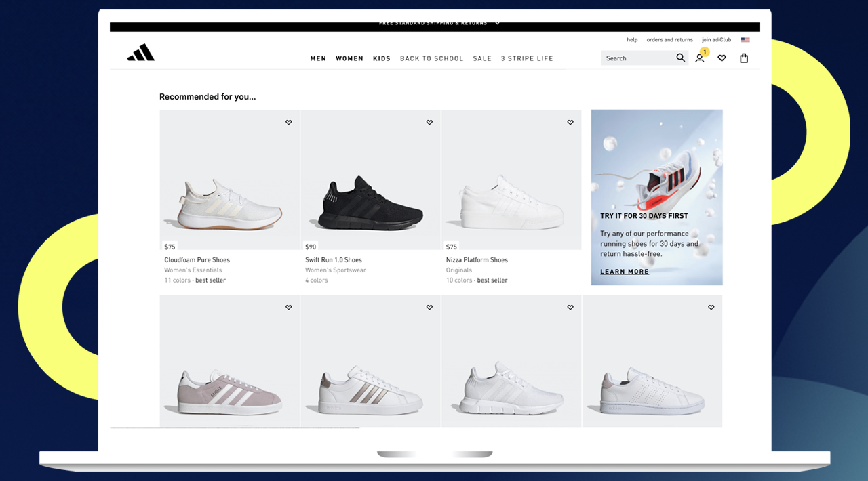Favorite the Swift Run 1.0 Shoes
This screenshot has height=481, width=868.
(x=429, y=123)
